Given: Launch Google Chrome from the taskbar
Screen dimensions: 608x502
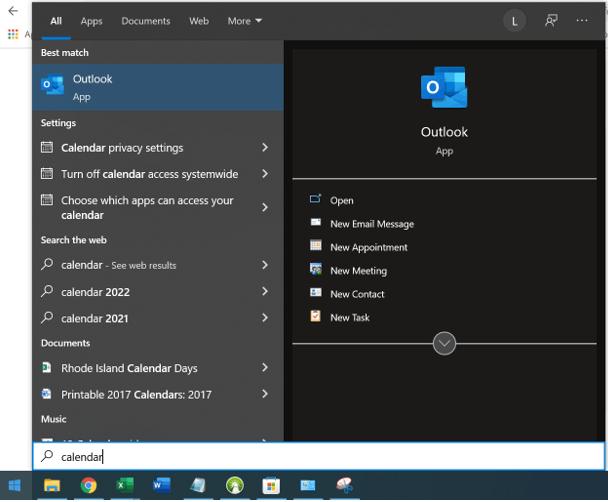Looking at the screenshot, I should [x=89, y=486].
